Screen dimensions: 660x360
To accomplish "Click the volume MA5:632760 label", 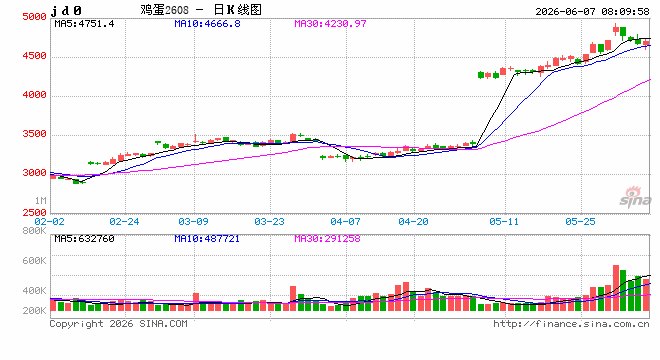I will pyautogui.click(x=84, y=239).
